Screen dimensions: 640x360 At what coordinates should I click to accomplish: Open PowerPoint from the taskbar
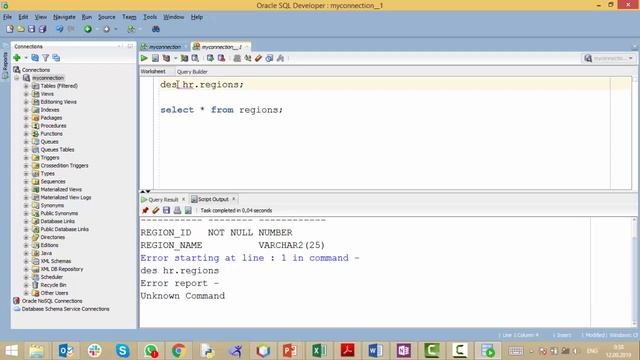point(290,351)
